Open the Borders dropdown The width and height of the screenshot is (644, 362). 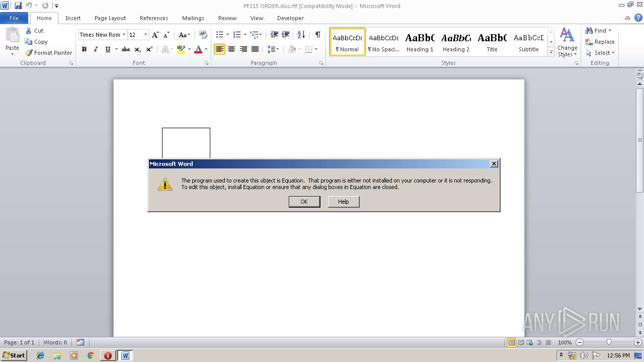point(315,49)
